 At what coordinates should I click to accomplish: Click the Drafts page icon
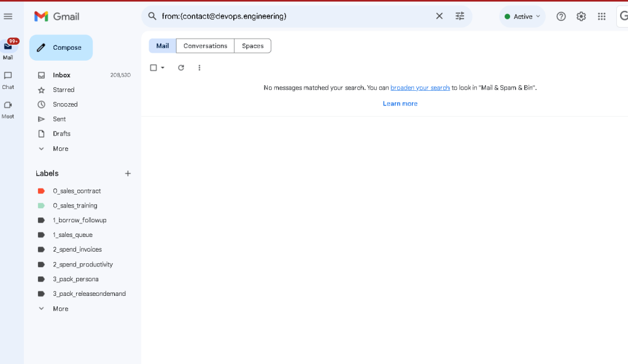pyautogui.click(x=41, y=134)
